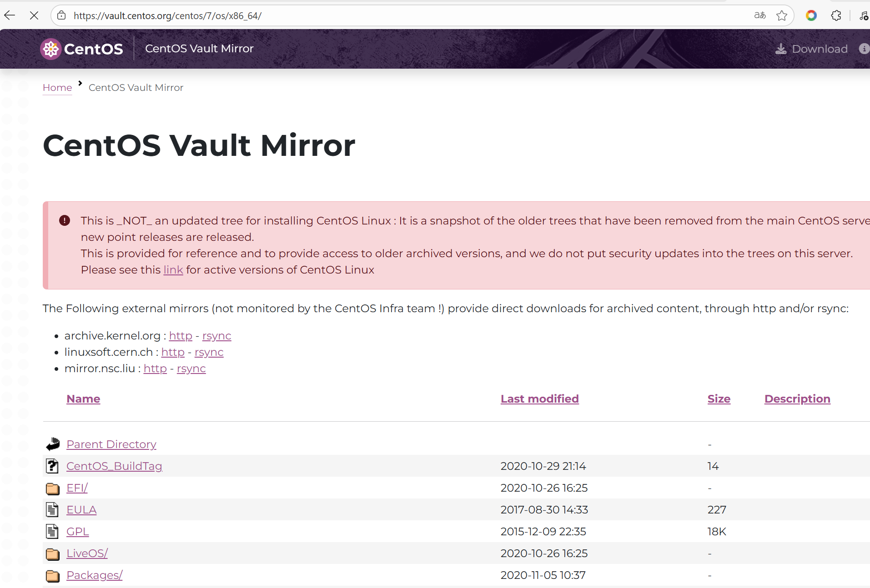Open the info circle icon in header
Screen dimensions: 870x588
tap(864, 49)
